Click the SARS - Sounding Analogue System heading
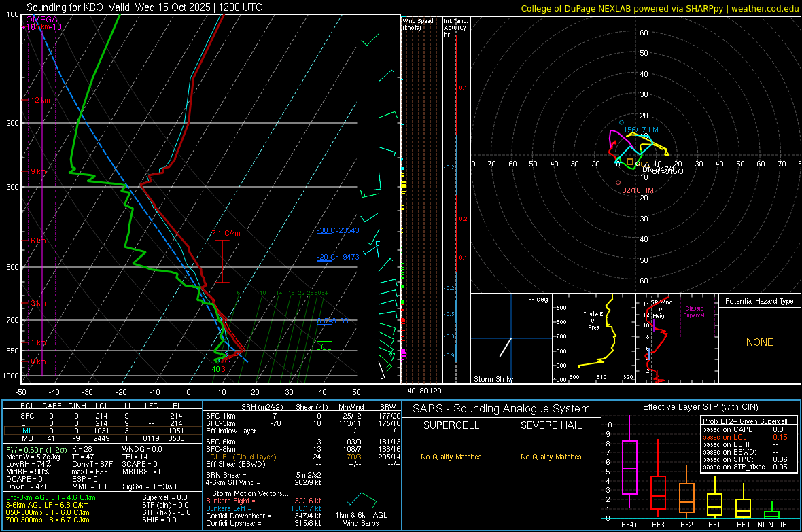This screenshot has width=802, height=532. (x=501, y=409)
